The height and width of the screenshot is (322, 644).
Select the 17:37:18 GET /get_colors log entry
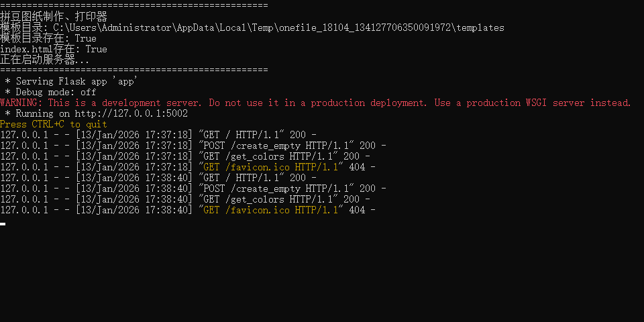click(x=185, y=156)
